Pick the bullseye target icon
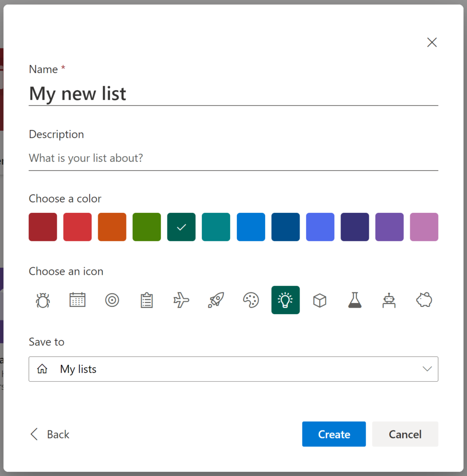Viewport: 467px width, 476px height. (112, 300)
